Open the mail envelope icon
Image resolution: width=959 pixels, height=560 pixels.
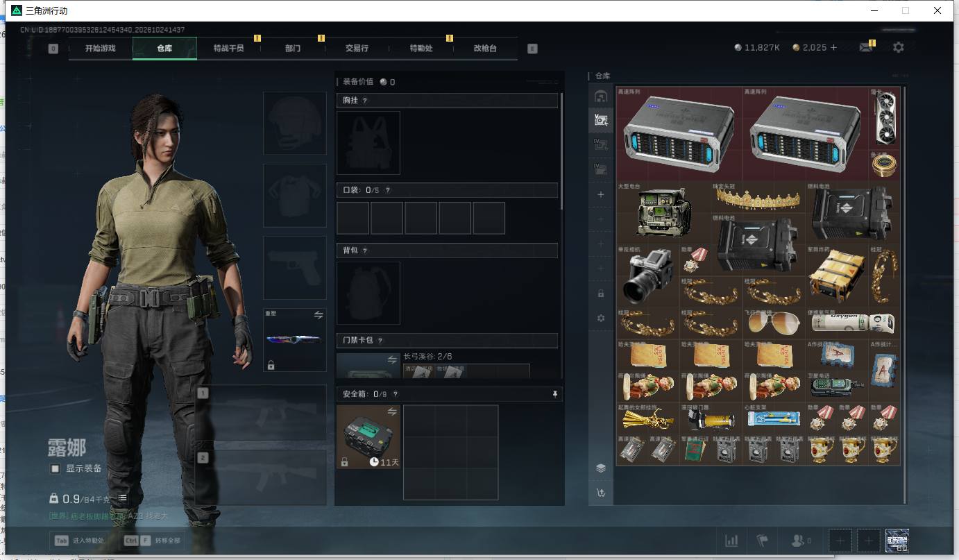(x=865, y=48)
